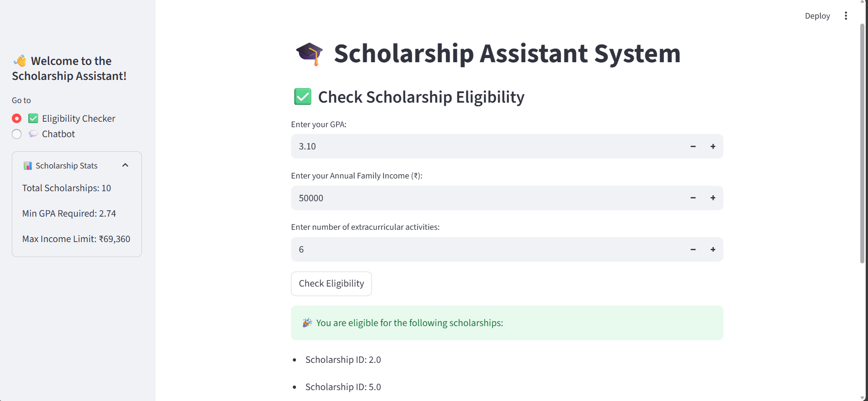
Task: Decrease the Annual Family Income using minus button
Action: pos(692,198)
